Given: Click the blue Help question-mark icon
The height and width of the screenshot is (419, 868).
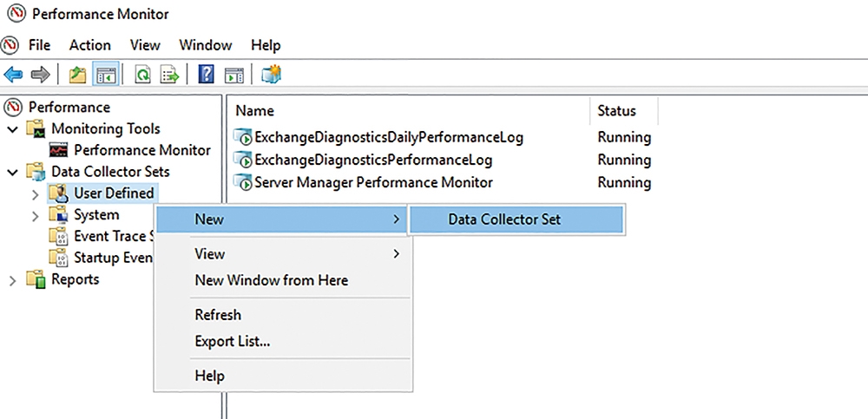Looking at the screenshot, I should (x=206, y=74).
